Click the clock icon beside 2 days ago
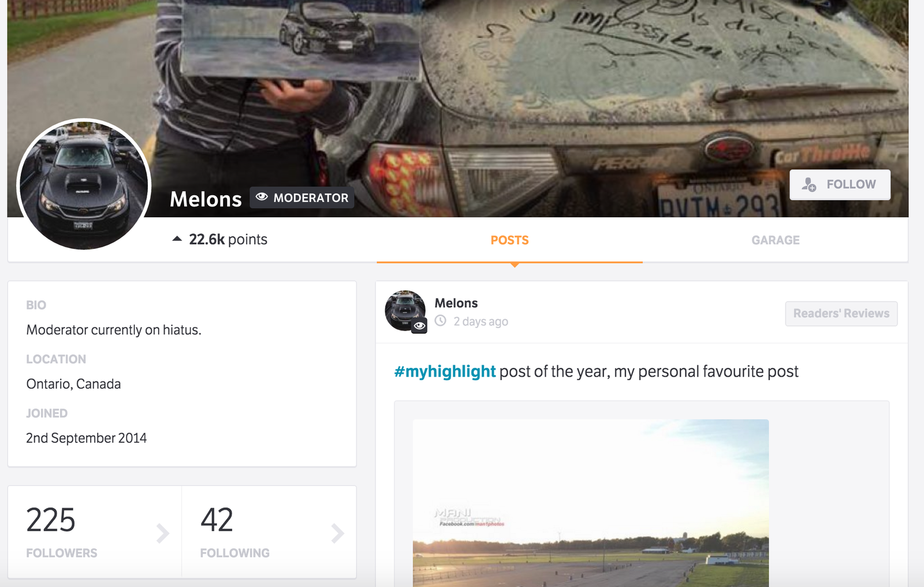The image size is (924, 587). (441, 321)
